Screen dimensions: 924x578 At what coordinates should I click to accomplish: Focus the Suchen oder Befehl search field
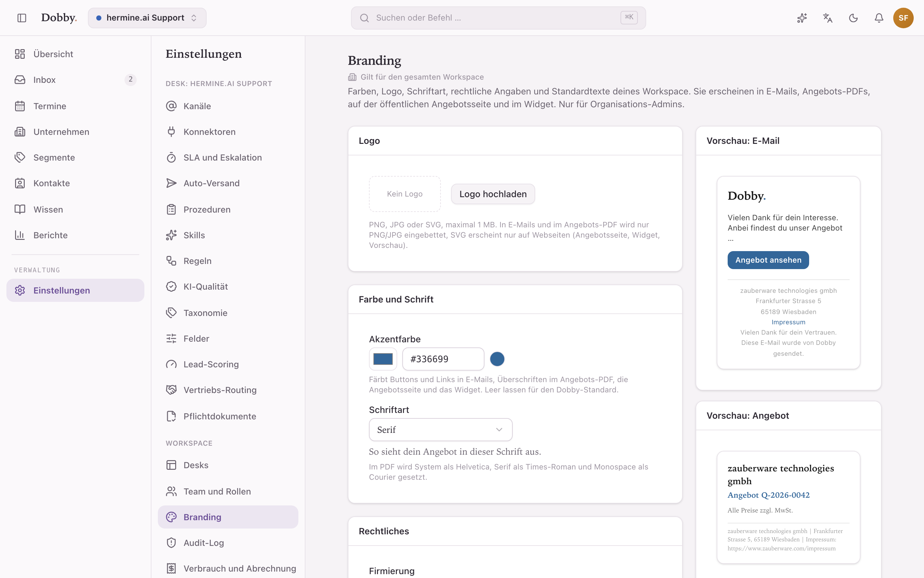(x=498, y=18)
